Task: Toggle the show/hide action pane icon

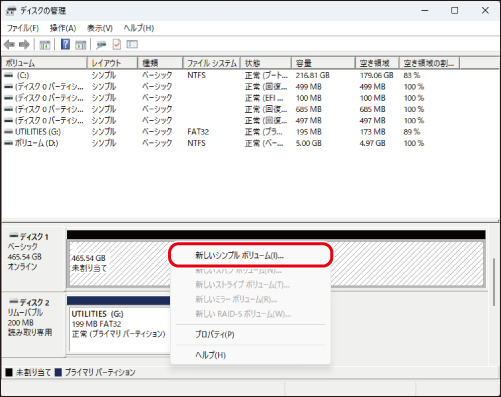Action: coord(80,45)
